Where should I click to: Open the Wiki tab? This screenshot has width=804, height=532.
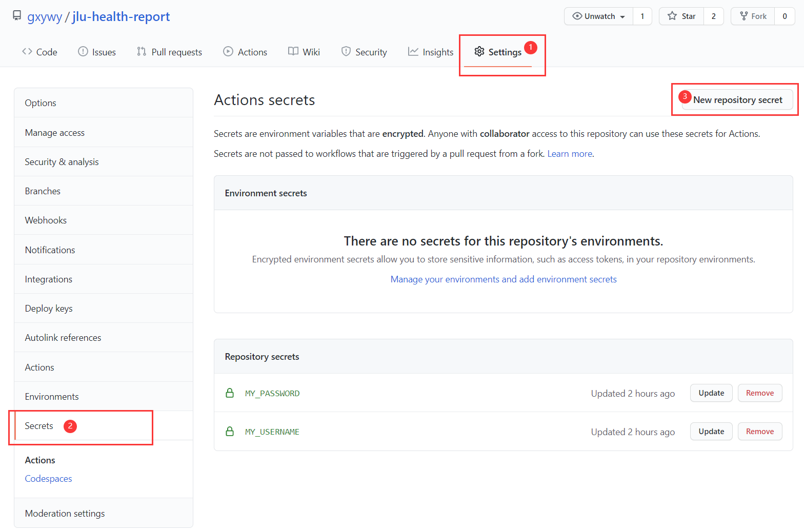[304, 52]
